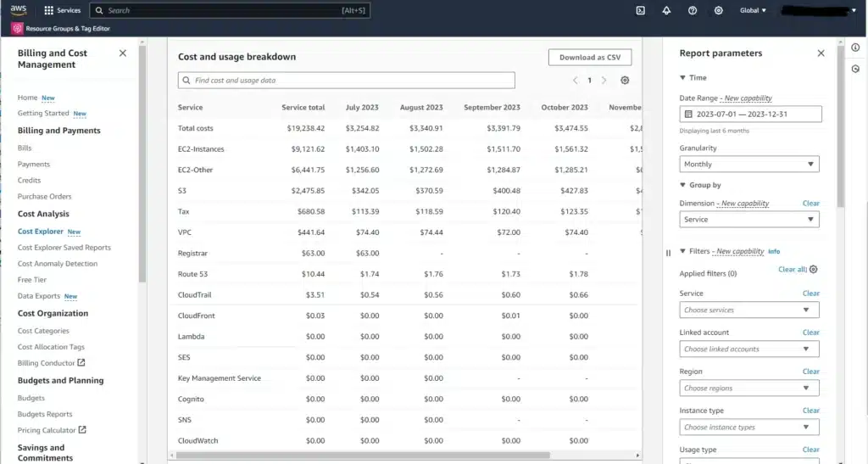The width and height of the screenshot is (868, 464).
Task: Open Billing Conductor external link icon
Action: click(x=81, y=363)
